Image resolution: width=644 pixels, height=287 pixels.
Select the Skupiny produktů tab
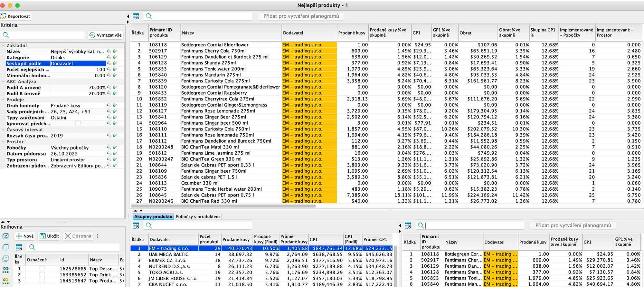pyautogui.click(x=153, y=217)
